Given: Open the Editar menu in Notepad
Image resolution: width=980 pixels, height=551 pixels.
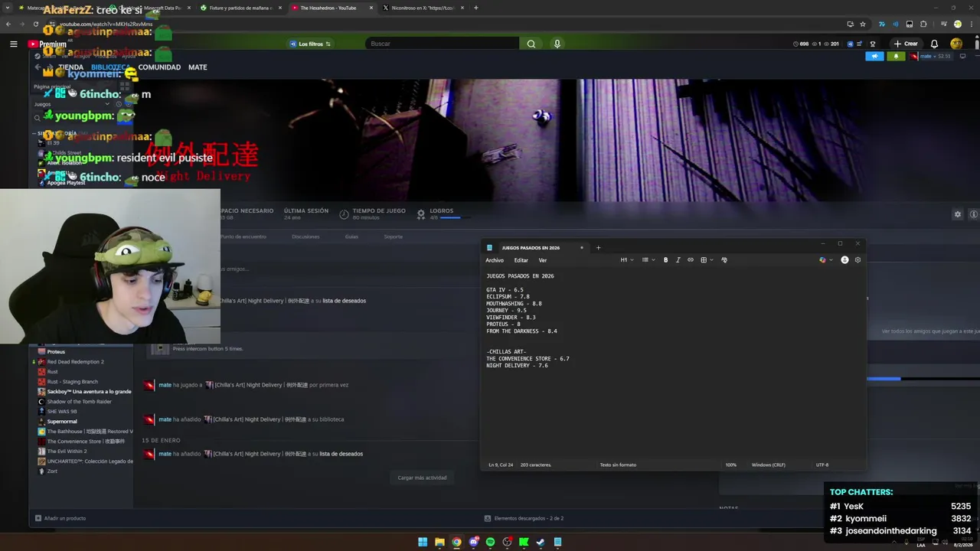Looking at the screenshot, I should point(521,260).
